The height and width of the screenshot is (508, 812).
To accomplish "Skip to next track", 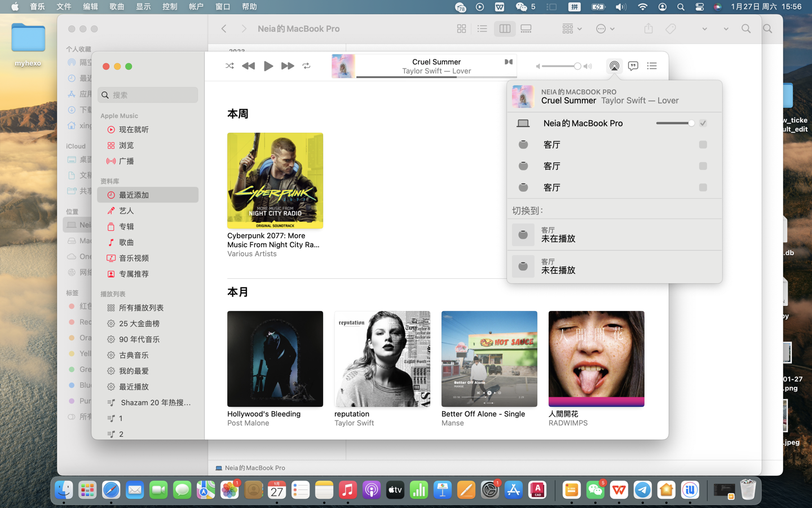I will coord(288,66).
